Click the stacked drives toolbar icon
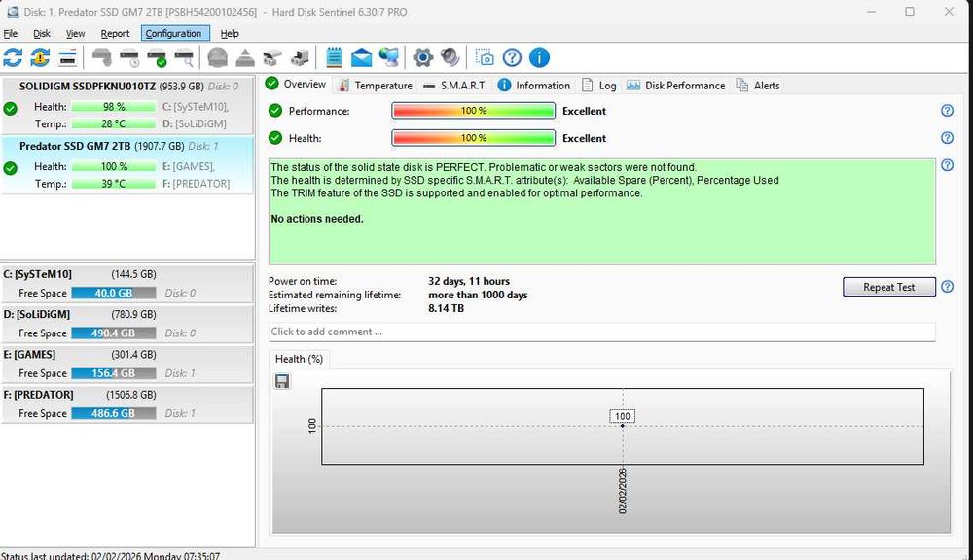Viewport: 973px width, 560px height. click(300, 57)
